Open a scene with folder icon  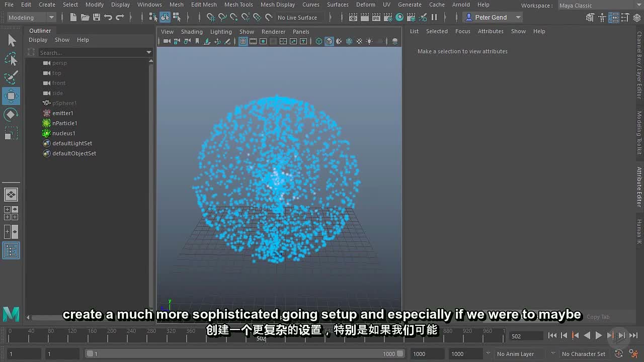[x=85, y=17]
